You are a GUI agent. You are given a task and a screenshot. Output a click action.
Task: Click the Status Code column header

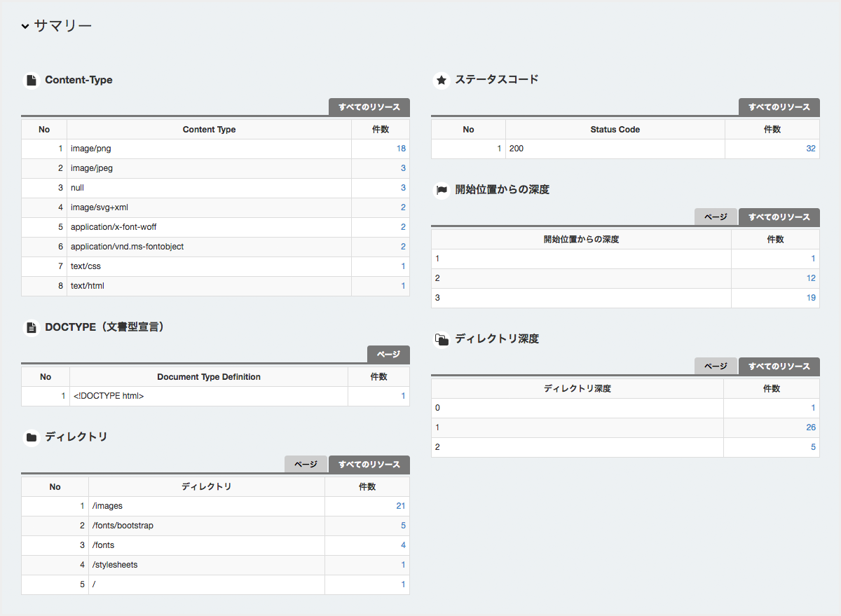click(x=615, y=130)
